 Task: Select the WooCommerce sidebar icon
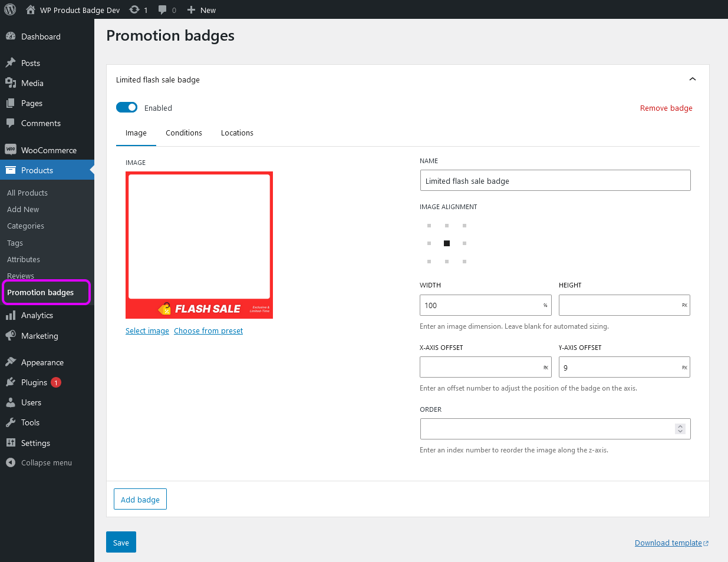pos(12,150)
